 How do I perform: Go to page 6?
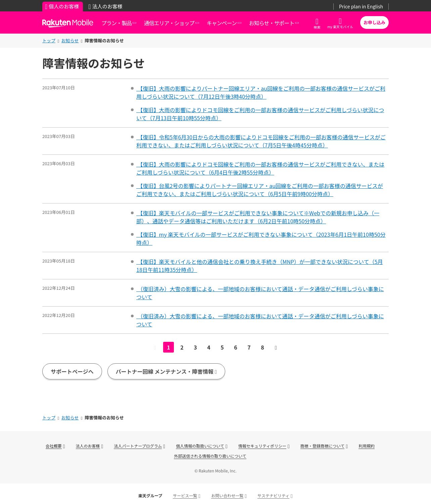pyautogui.click(x=236, y=347)
